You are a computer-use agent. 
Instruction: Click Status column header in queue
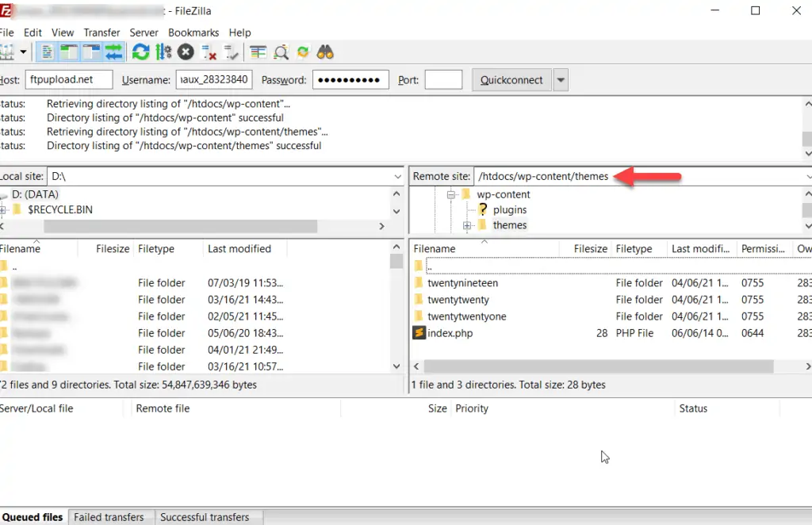point(726,408)
